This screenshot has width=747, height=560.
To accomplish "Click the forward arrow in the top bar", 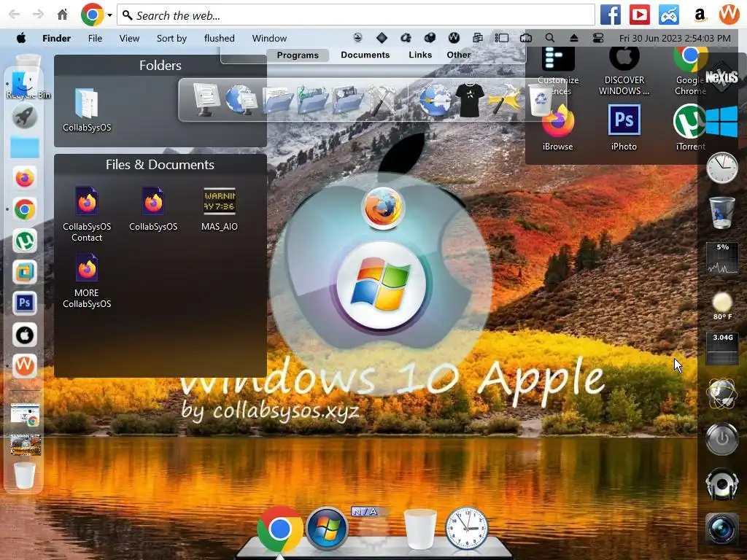I will pos(38,15).
